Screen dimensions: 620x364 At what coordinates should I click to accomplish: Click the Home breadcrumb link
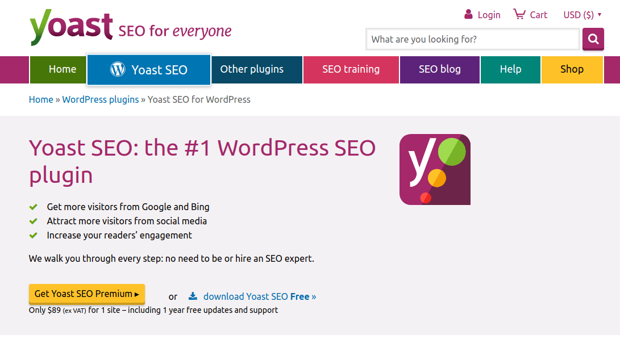tap(41, 99)
